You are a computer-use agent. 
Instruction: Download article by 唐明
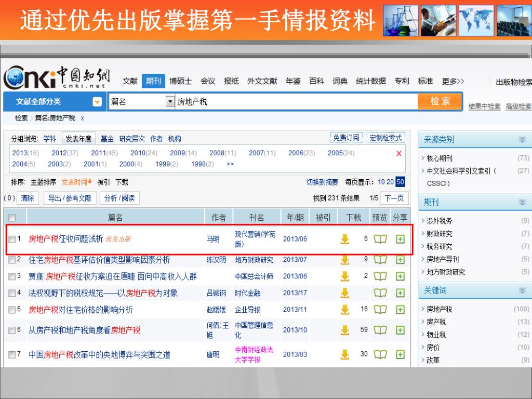[x=345, y=354]
